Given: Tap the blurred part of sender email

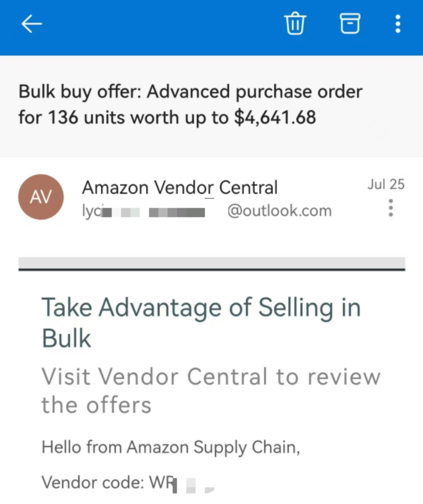Looking at the screenshot, I should [x=153, y=212].
